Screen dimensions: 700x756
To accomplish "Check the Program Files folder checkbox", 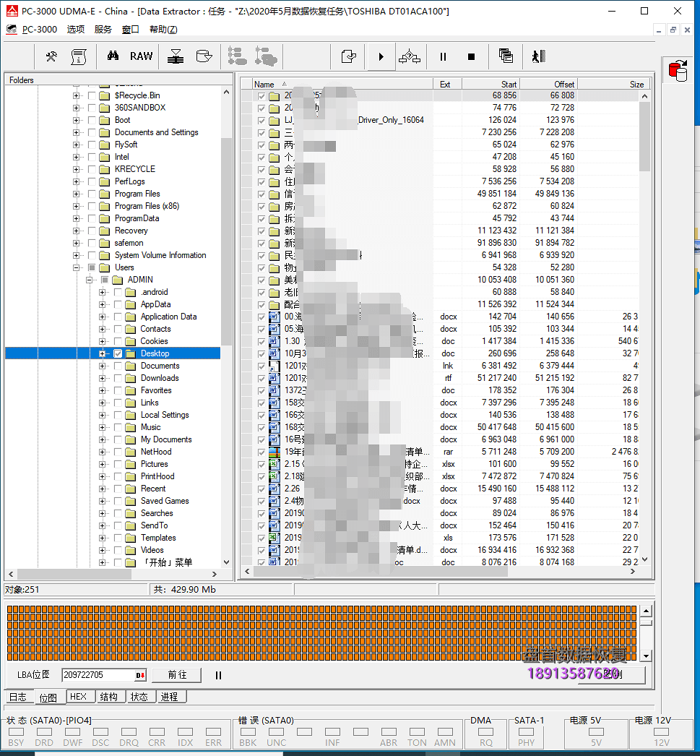I will (x=92, y=194).
